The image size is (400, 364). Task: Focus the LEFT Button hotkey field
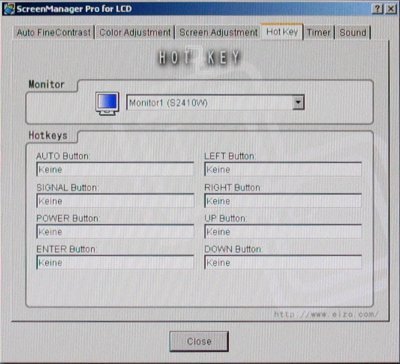[283, 169]
